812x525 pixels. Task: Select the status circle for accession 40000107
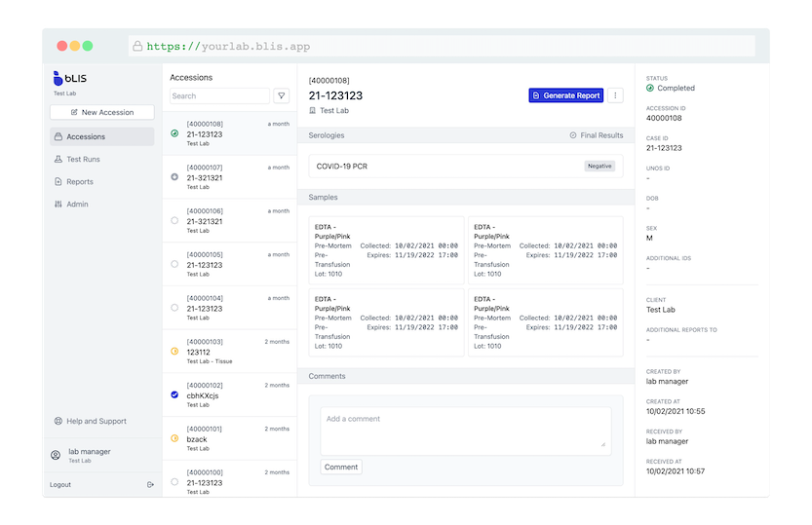tap(174, 177)
